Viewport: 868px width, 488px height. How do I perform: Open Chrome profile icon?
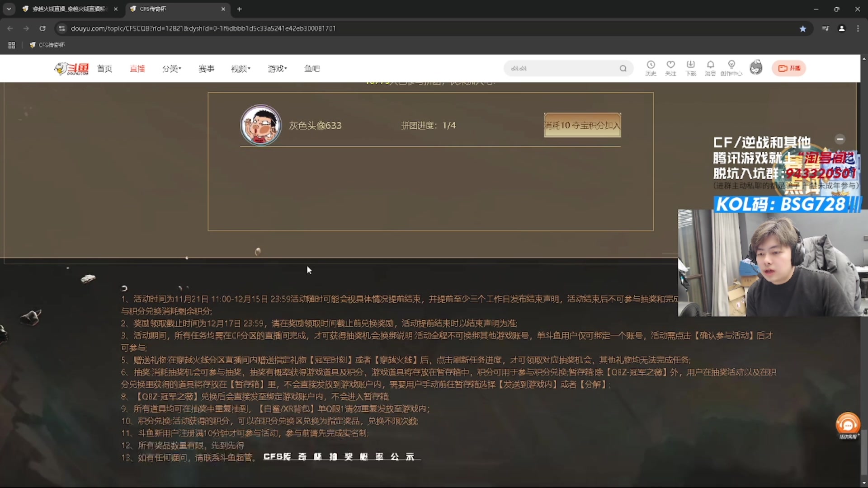pyautogui.click(x=842, y=28)
